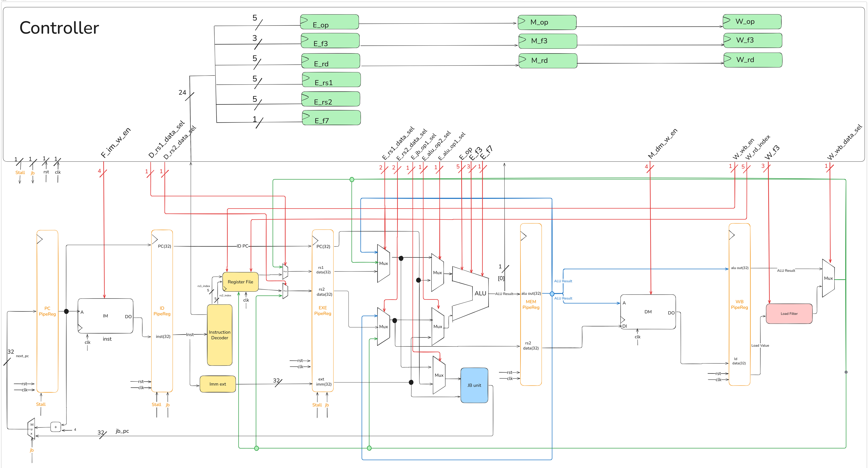Image resolution: width=868 pixels, height=468 pixels.
Task: Select the jb_pc wire label
Action: [x=122, y=431]
